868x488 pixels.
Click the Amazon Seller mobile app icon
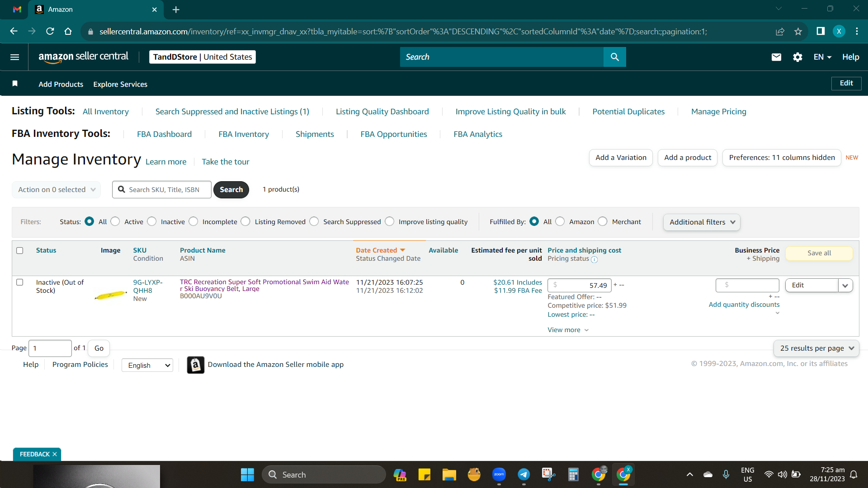tap(196, 365)
